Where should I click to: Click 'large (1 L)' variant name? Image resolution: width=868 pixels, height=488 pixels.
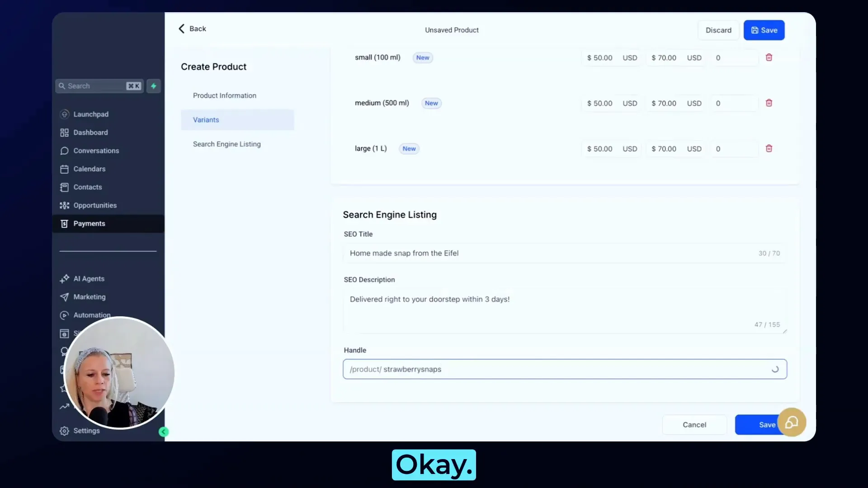(371, 149)
